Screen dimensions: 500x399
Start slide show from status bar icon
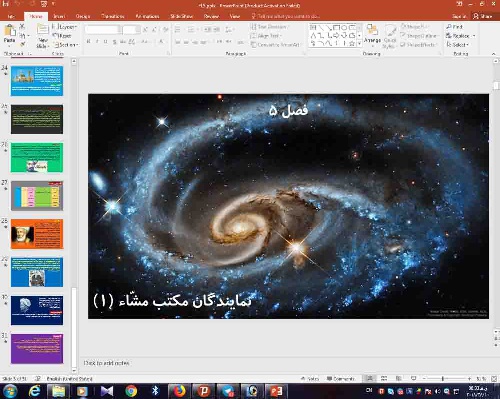coord(413,378)
